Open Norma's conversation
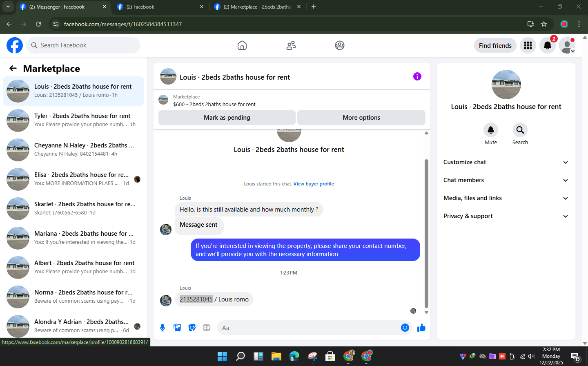Screen dimensions: 588x366 click(x=73, y=297)
